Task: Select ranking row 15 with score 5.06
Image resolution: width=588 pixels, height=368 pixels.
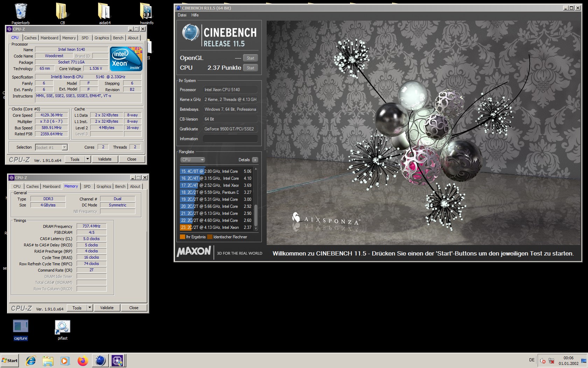Action: coord(216,171)
